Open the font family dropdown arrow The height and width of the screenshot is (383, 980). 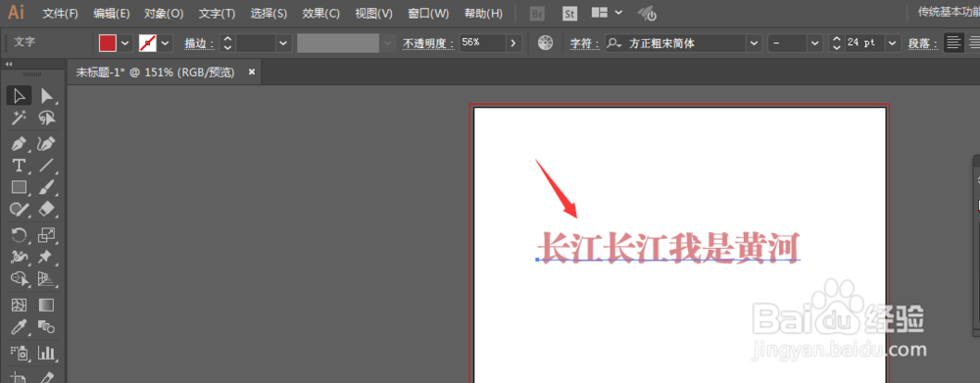[755, 43]
